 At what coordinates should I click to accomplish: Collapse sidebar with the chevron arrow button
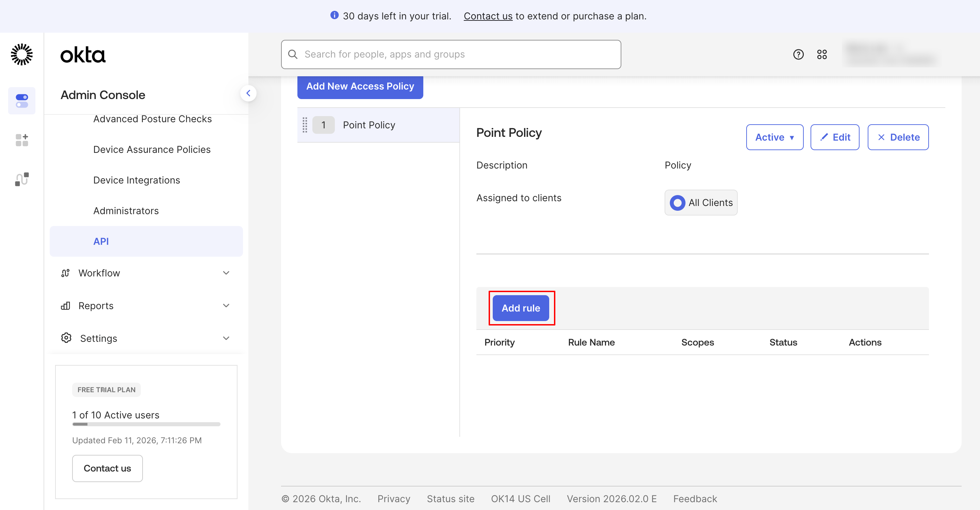click(248, 93)
